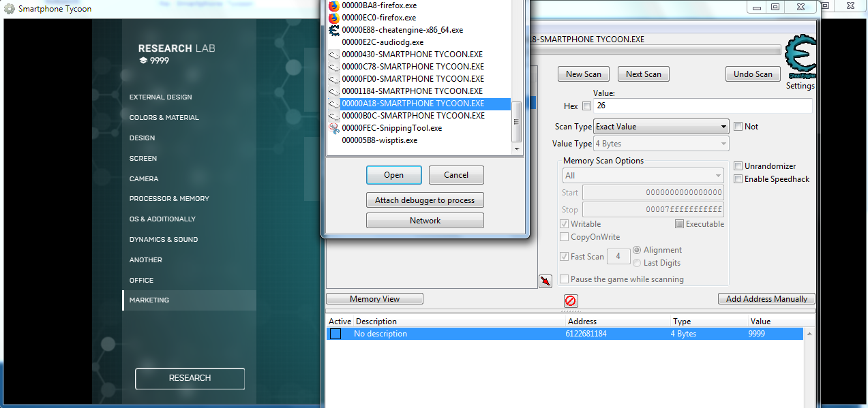Open PROCESSOR & MEMORY research category
Image resolution: width=868 pixels, height=408 pixels.
(169, 199)
